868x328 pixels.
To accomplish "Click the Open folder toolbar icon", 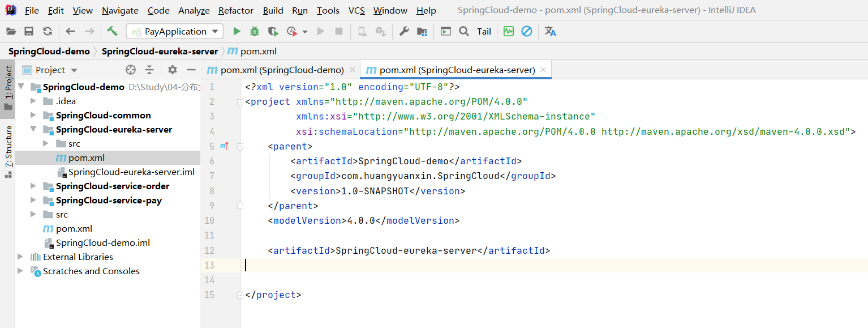I will point(11,32).
